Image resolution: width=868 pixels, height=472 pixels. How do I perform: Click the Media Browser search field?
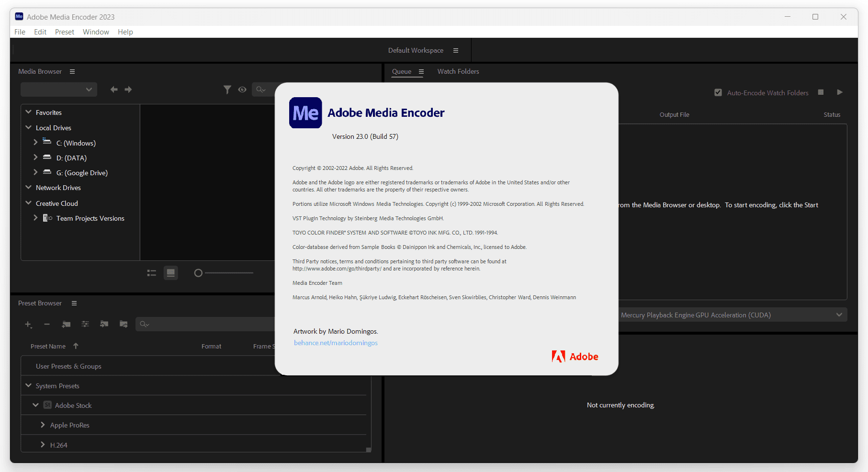click(264, 90)
